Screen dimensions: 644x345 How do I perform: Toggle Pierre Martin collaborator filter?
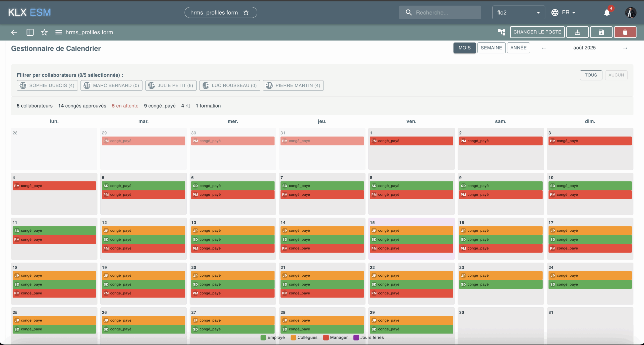[293, 85]
